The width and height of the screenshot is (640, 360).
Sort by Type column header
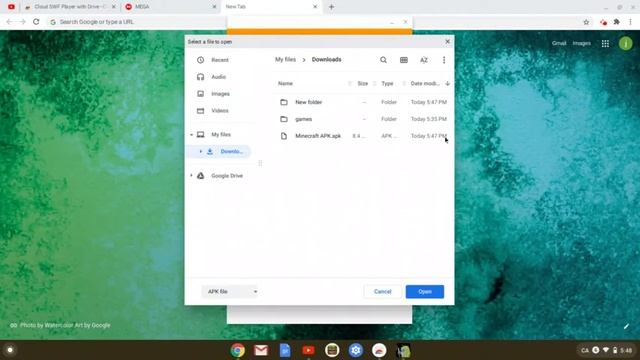(387, 83)
